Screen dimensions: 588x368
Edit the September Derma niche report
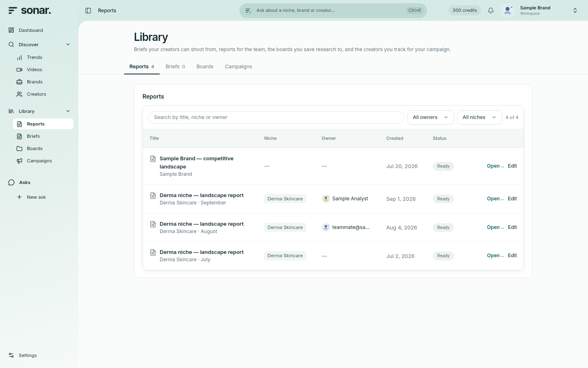[512, 199]
